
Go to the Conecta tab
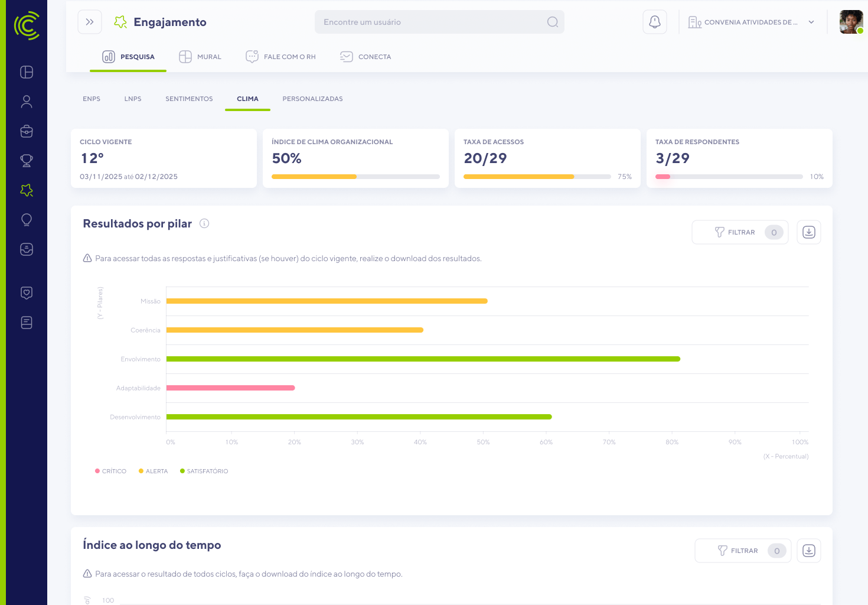click(366, 57)
